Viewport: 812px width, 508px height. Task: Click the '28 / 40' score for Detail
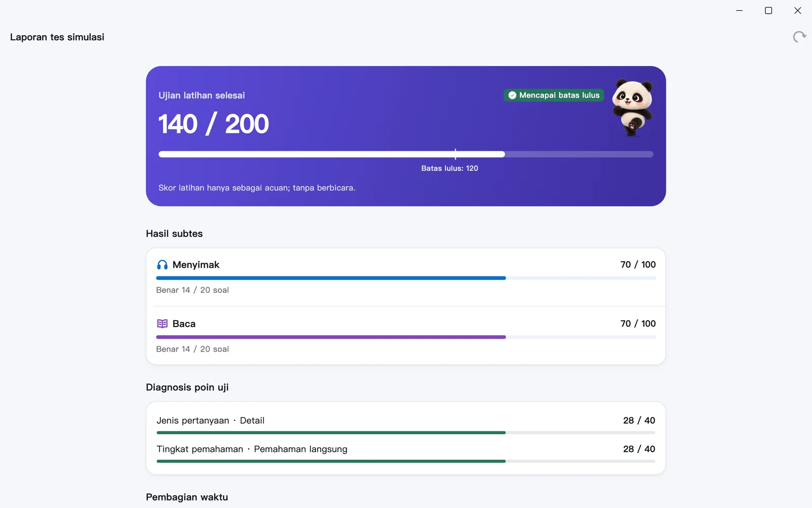[639, 421]
